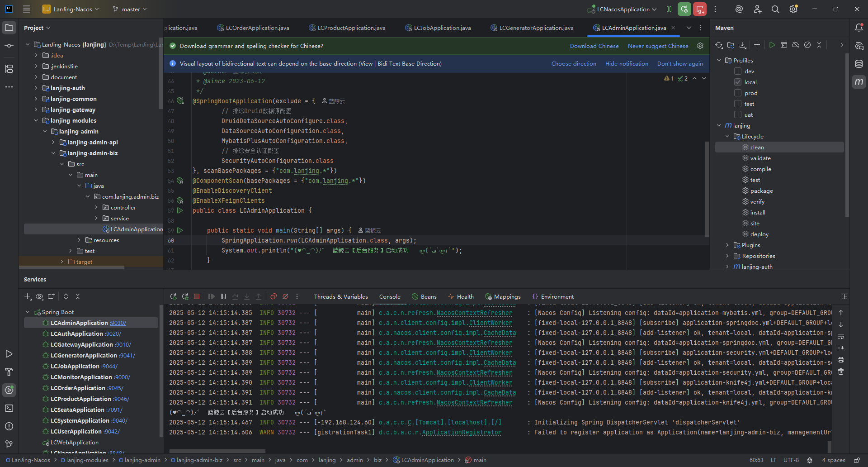Click Never suggest Chinese link
This screenshot has height=467, width=868.
(658, 46)
